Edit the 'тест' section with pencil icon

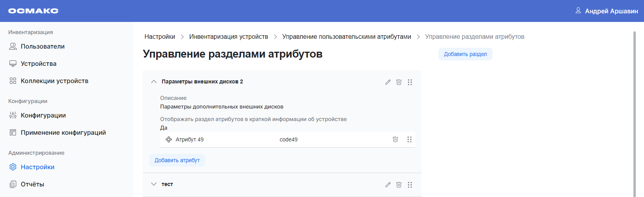point(388,185)
